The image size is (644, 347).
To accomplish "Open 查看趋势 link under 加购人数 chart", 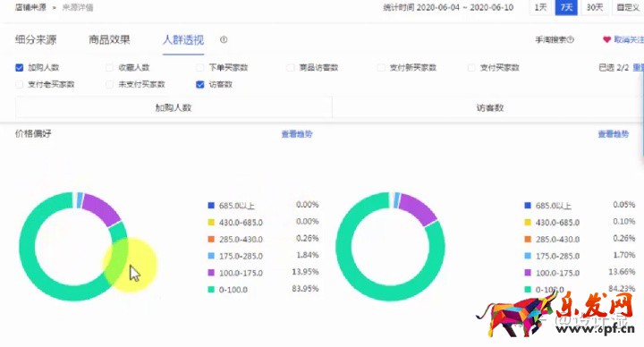I will point(297,134).
